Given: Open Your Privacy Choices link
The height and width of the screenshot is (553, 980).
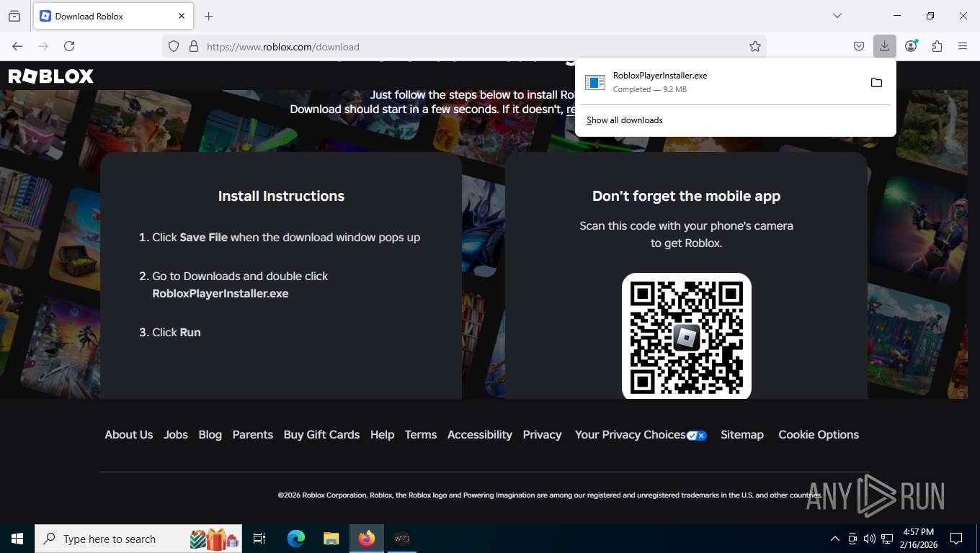Looking at the screenshot, I should click(x=641, y=435).
